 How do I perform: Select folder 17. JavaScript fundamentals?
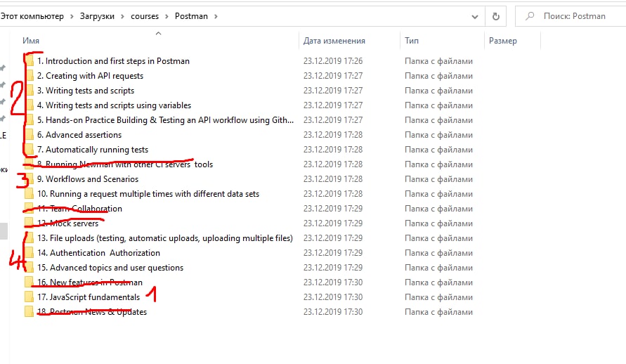pyautogui.click(x=89, y=297)
